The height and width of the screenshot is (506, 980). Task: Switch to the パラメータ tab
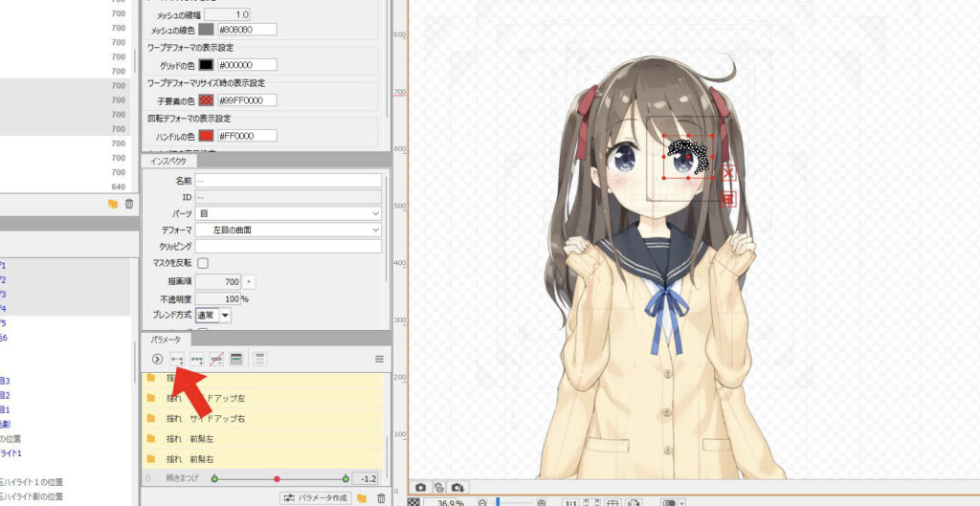[x=166, y=340]
